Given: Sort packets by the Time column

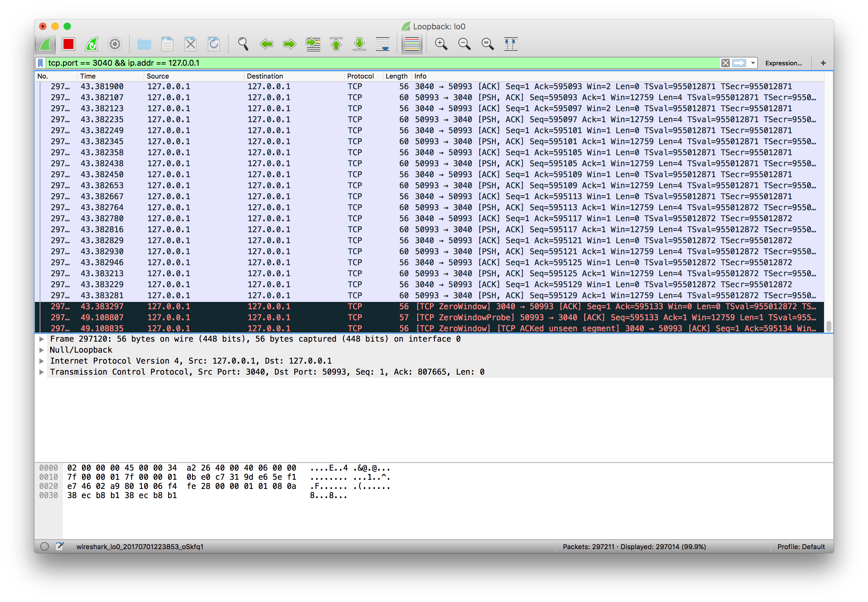Looking at the screenshot, I should [111, 76].
